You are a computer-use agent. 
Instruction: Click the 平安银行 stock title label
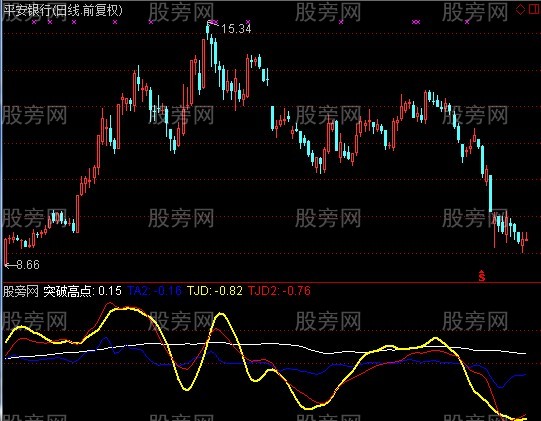pos(62,10)
